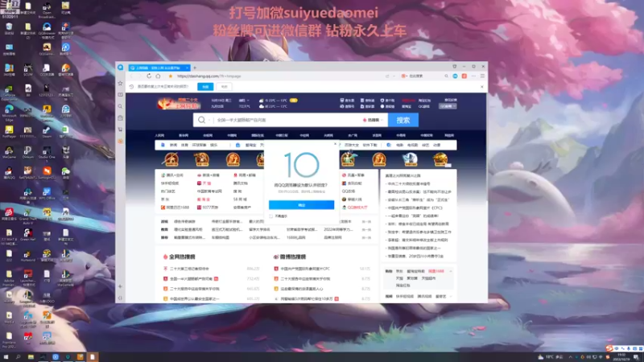This screenshot has height=362, width=644.
Task: Click the blue restore button in session bar
Action: (x=205, y=87)
